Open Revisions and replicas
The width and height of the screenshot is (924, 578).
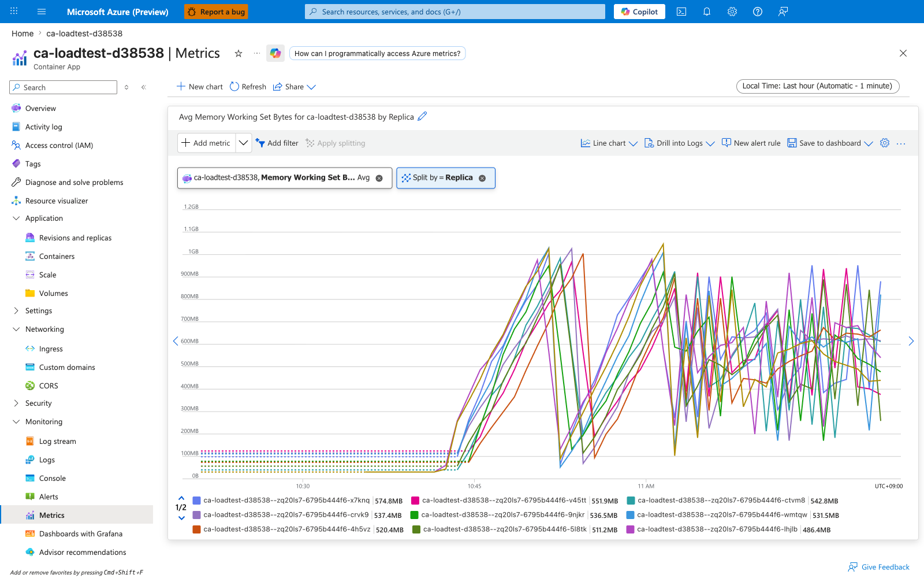75,238
